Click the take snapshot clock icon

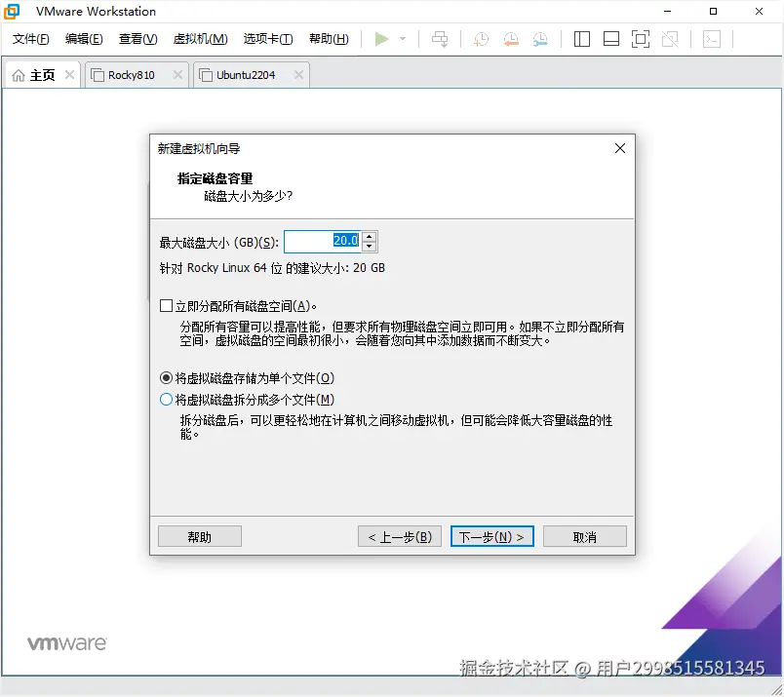pos(481,39)
